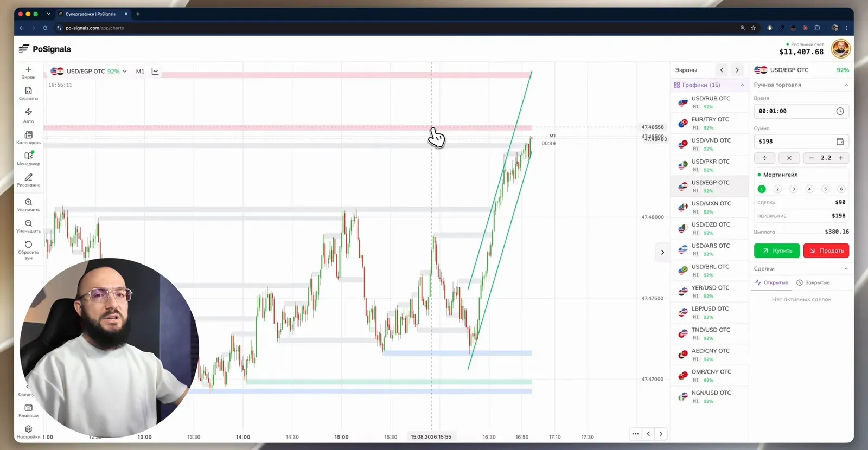
Task: Collapse the Сделки section
Action: point(846,269)
